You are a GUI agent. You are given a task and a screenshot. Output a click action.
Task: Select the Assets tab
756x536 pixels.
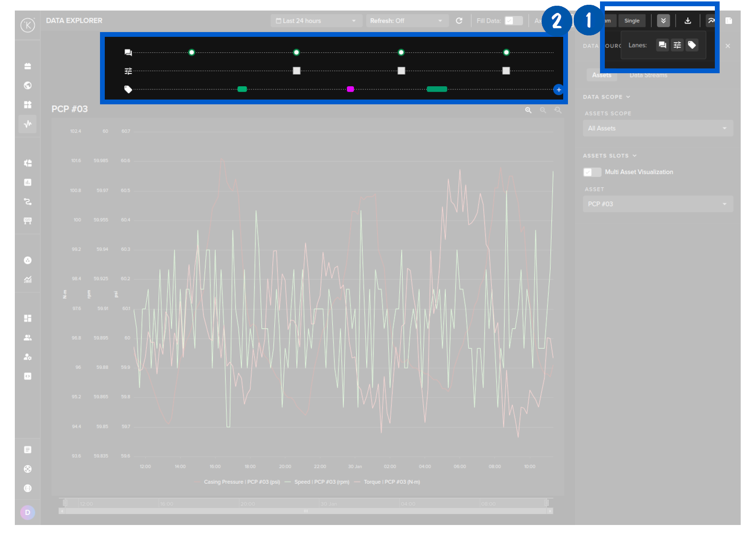tap(601, 75)
